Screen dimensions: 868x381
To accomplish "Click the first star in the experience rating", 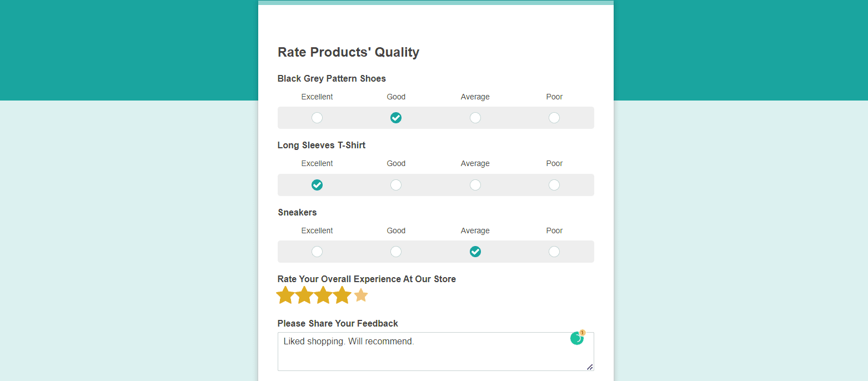I will (x=285, y=295).
